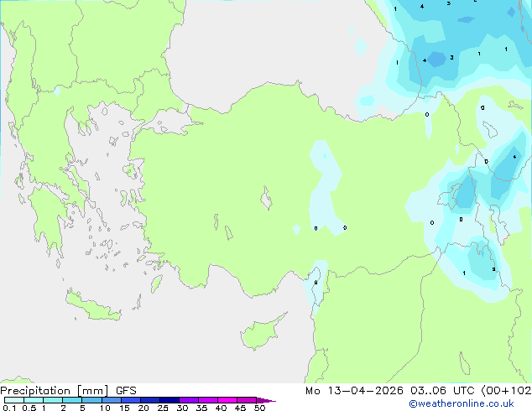
Task: Click the legend label '35'
Action: (x=201, y=408)
